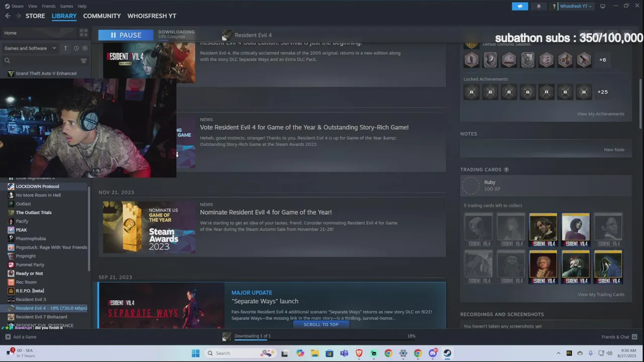Select Leon trading card thumbnail
The image size is (644, 362).
coord(543,230)
